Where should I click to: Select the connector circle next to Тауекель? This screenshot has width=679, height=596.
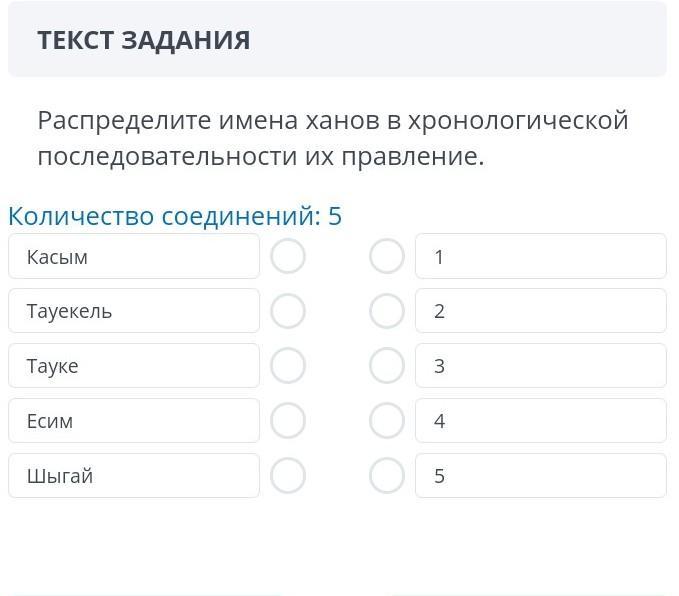tap(288, 312)
